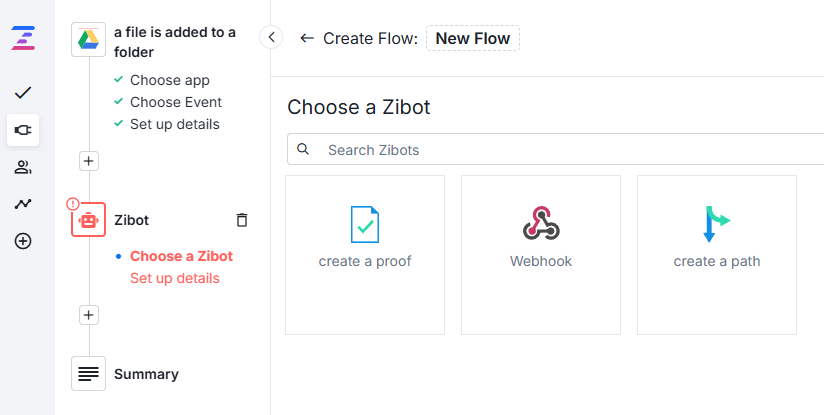Open the people contacts sidebar icon

[23, 167]
